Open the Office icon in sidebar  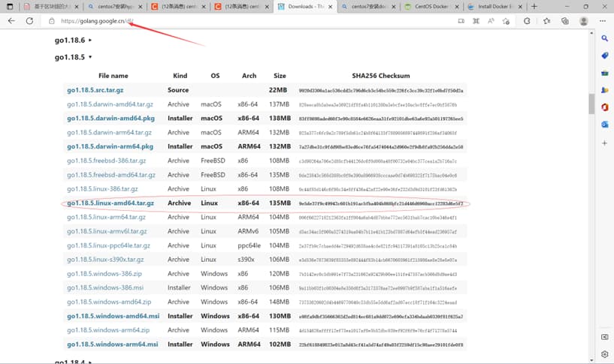click(x=604, y=107)
